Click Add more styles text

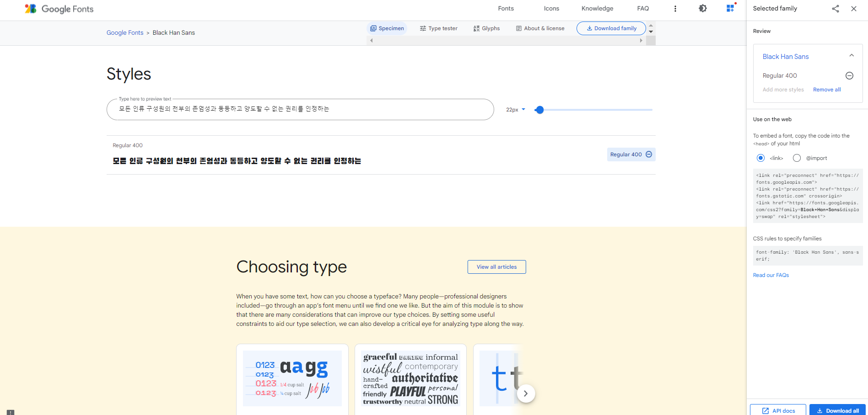tap(783, 90)
